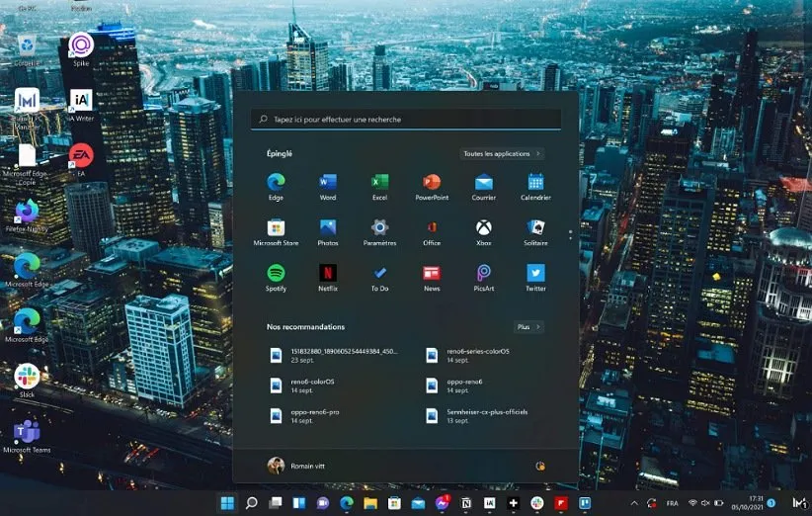Expand recommendations with Plus button
This screenshot has width=812, height=516.
pos(528,327)
